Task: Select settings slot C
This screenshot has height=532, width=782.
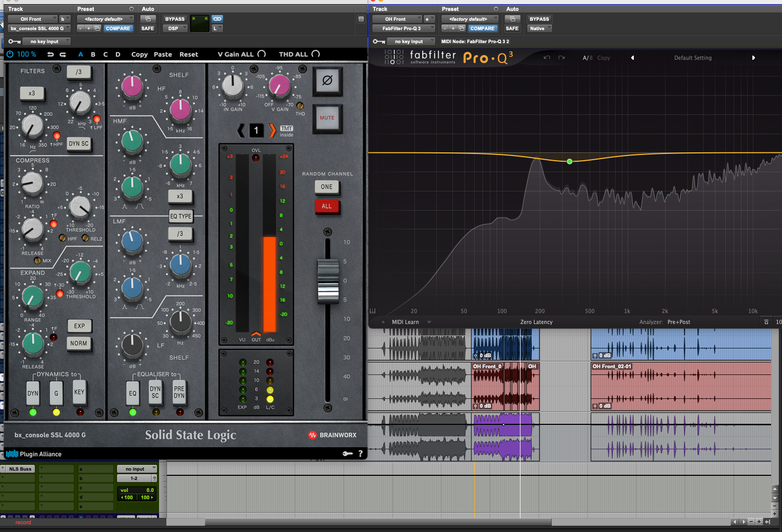Action: click(x=106, y=54)
